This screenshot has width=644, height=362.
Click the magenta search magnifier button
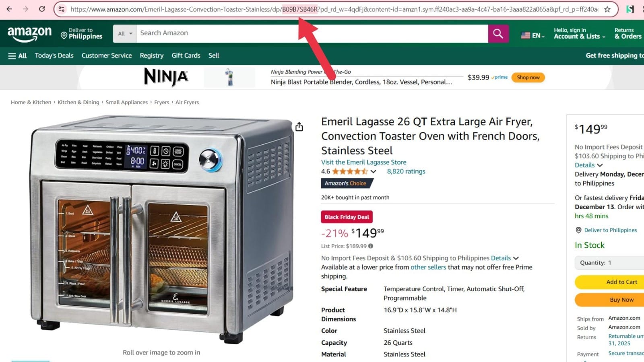498,34
